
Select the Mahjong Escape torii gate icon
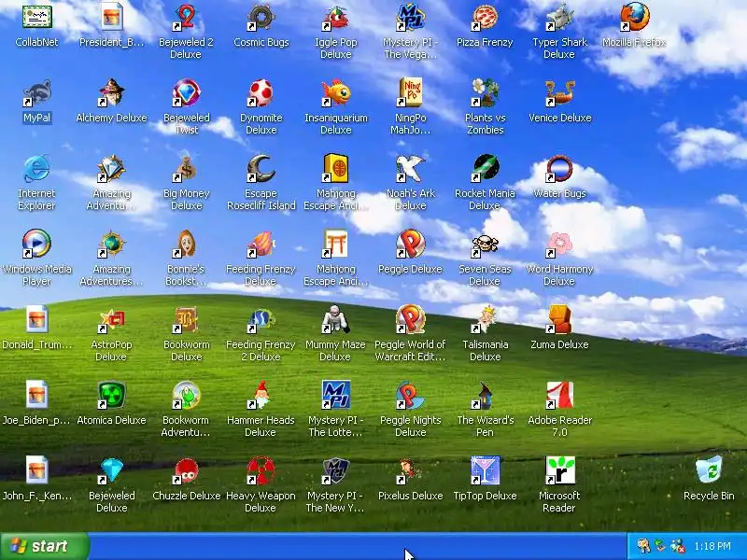pyautogui.click(x=335, y=244)
